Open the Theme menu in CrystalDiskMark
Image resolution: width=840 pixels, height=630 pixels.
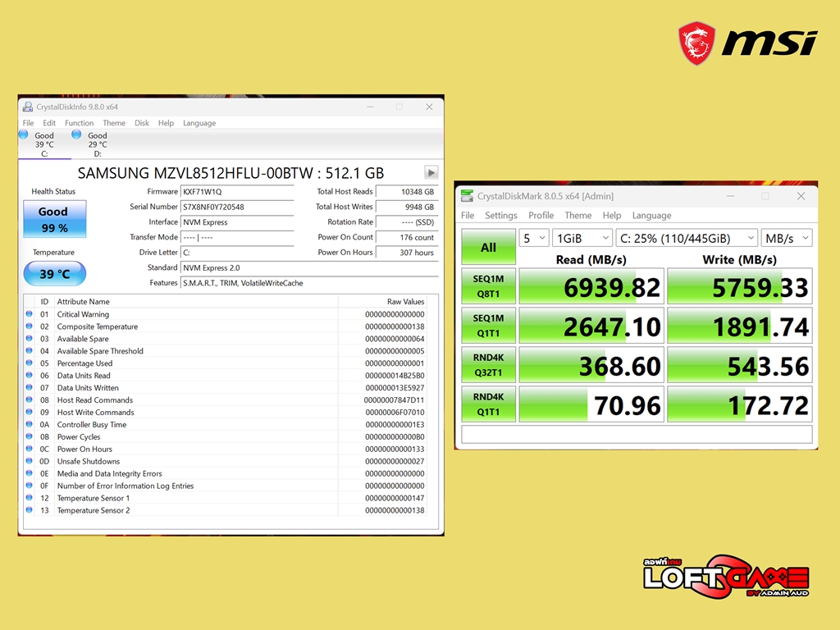(x=578, y=216)
